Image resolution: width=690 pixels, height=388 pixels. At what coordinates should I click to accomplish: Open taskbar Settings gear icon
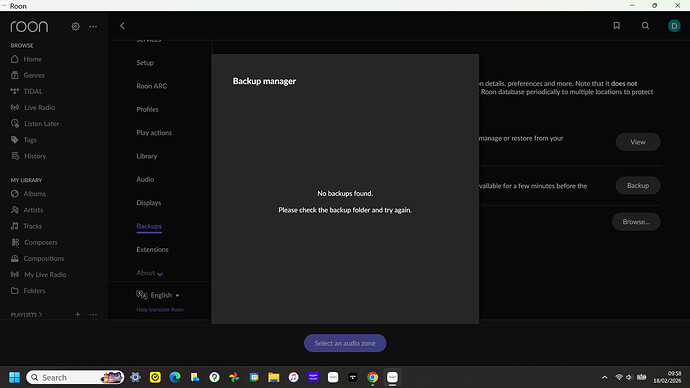(x=135, y=377)
